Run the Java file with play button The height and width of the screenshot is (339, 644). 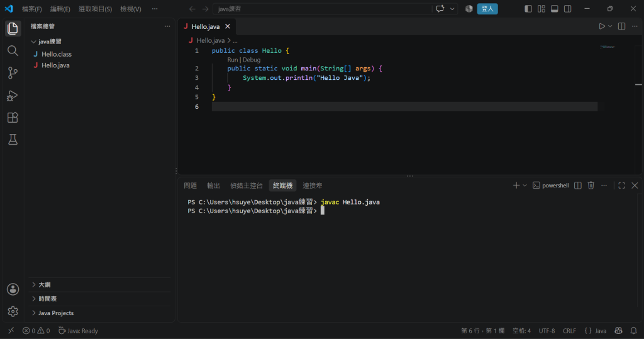pos(602,26)
